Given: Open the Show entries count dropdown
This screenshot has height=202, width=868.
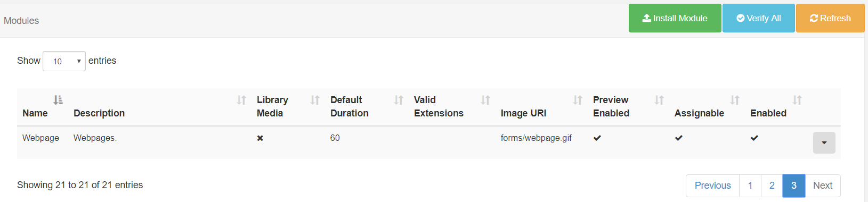Looking at the screenshot, I should tap(64, 61).
